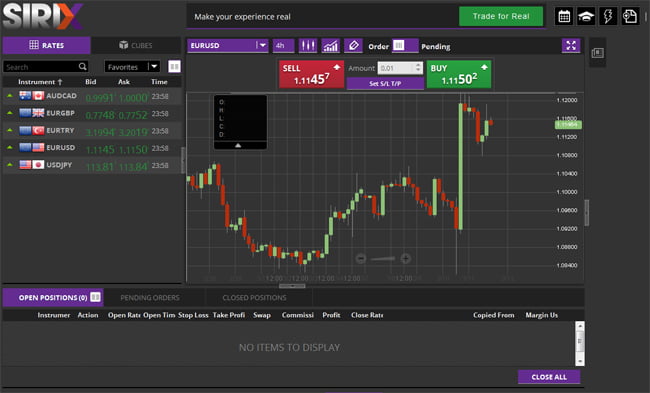Expand chart to full screen

(x=571, y=46)
